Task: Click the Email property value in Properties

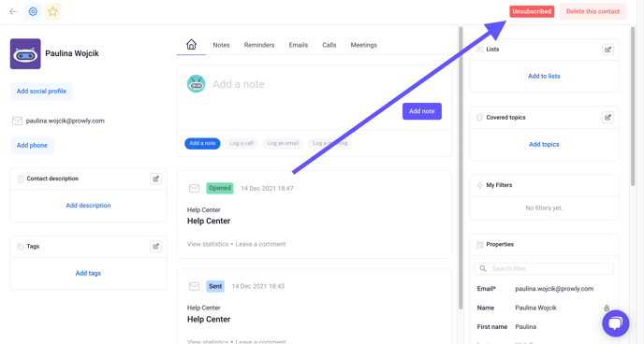Action: [x=554, y=289]
